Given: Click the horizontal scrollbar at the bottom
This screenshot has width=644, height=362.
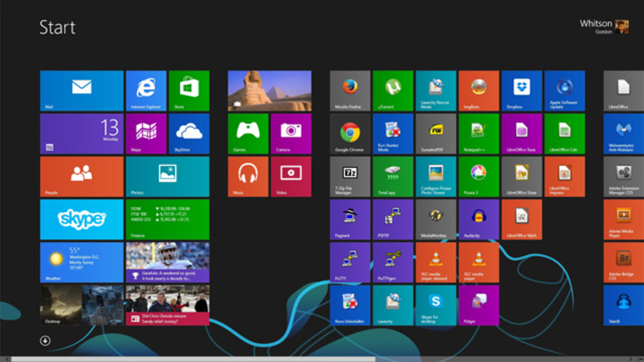Looking at the screenshot, I should pyautogui.click(x=201, y=359).
